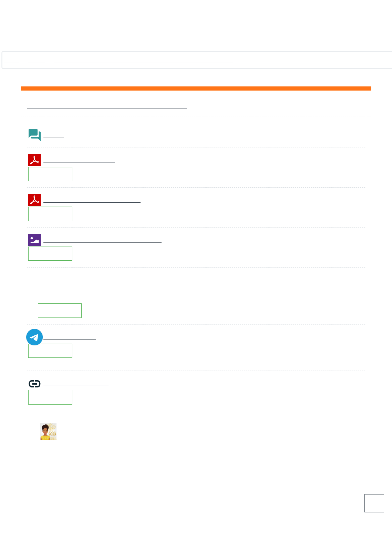Open the forum via its teal chat-bubbles icon
The width and height of the screenshot is (392, 542).
coord(34,135)
